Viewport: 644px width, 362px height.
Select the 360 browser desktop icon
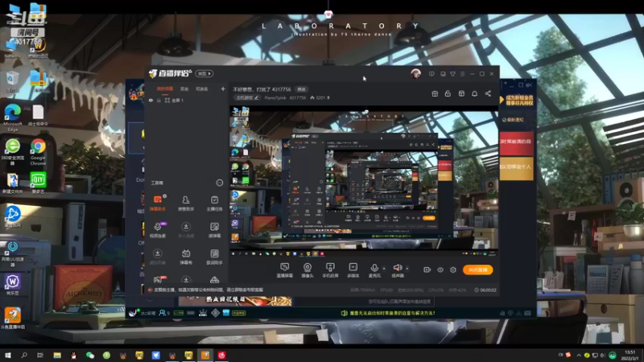tap(13, 151)
